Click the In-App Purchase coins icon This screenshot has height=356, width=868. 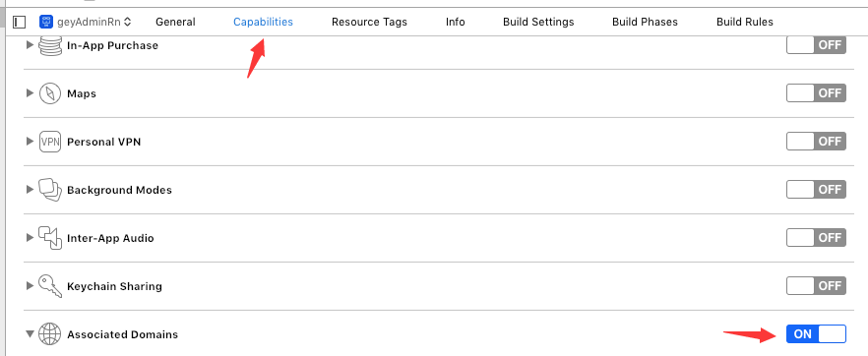50,45
